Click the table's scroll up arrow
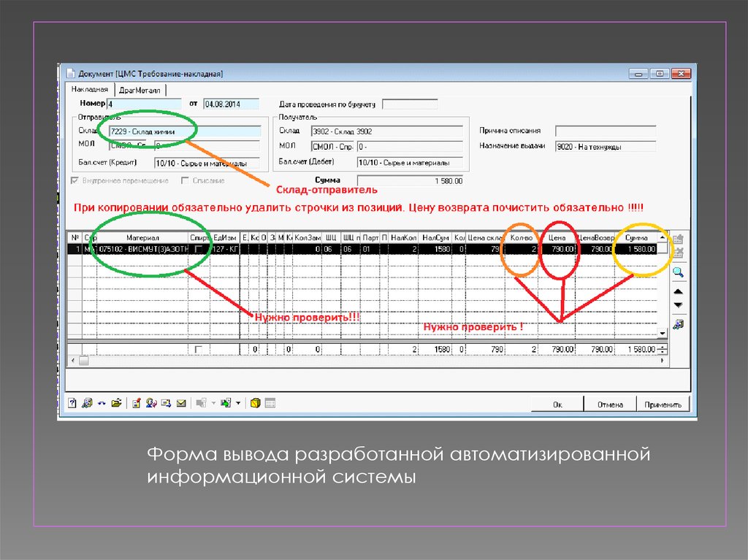The height and width of the screenshot is (560, 748). coord(663,238)
